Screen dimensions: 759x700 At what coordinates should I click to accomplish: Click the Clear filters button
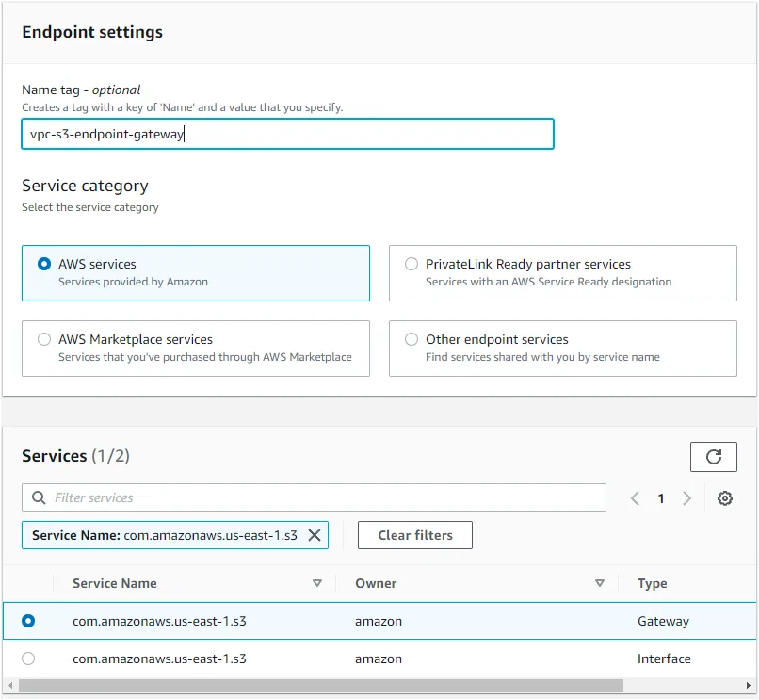pos(414,535)
